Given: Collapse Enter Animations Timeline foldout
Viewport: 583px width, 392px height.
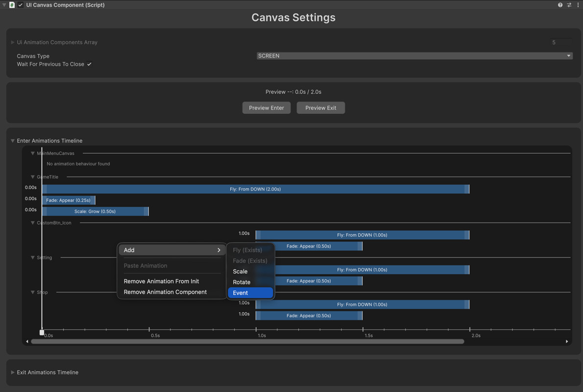Looking at the screenshot, I should point(13,141).
